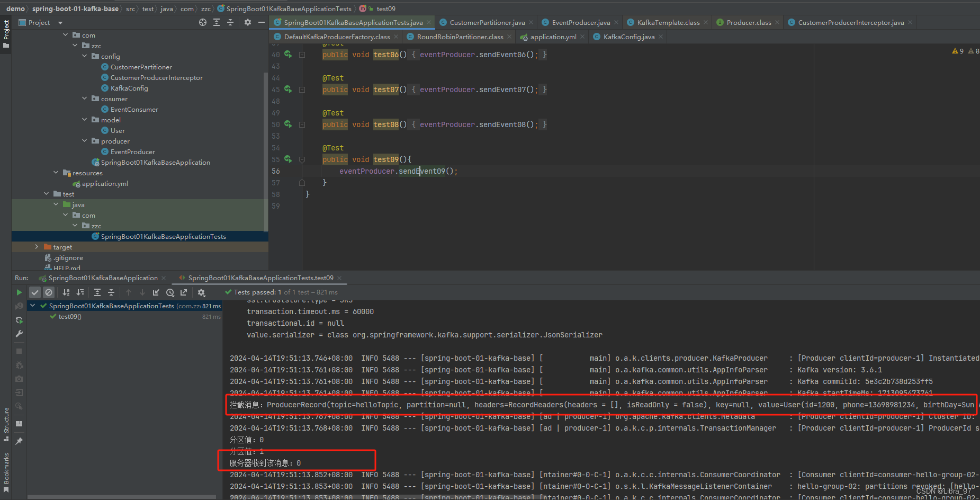
Task: Run test09 using its gutter icon
Action: (288, 159)
